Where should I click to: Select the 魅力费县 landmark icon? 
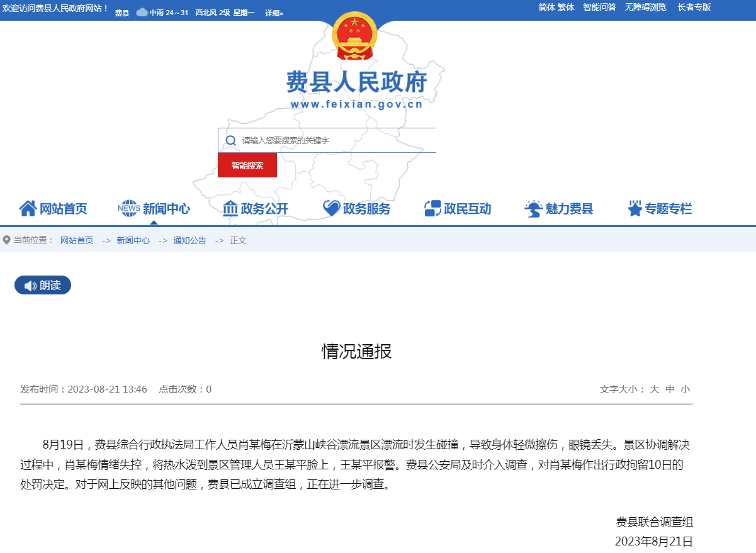pos(533,208)
